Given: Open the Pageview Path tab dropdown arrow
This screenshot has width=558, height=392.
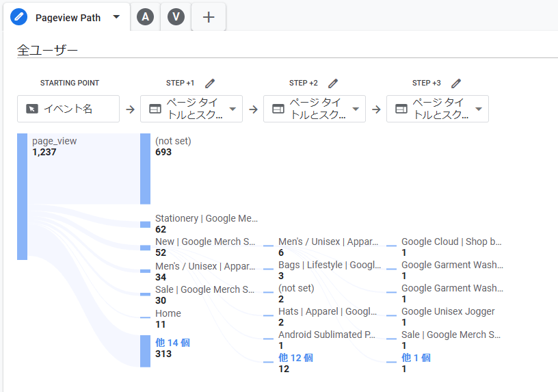Looking at the screenshot, I should [116, 16].
